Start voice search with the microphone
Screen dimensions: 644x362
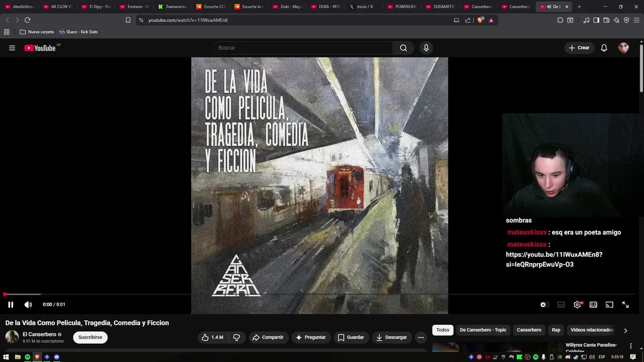[426, 48]
